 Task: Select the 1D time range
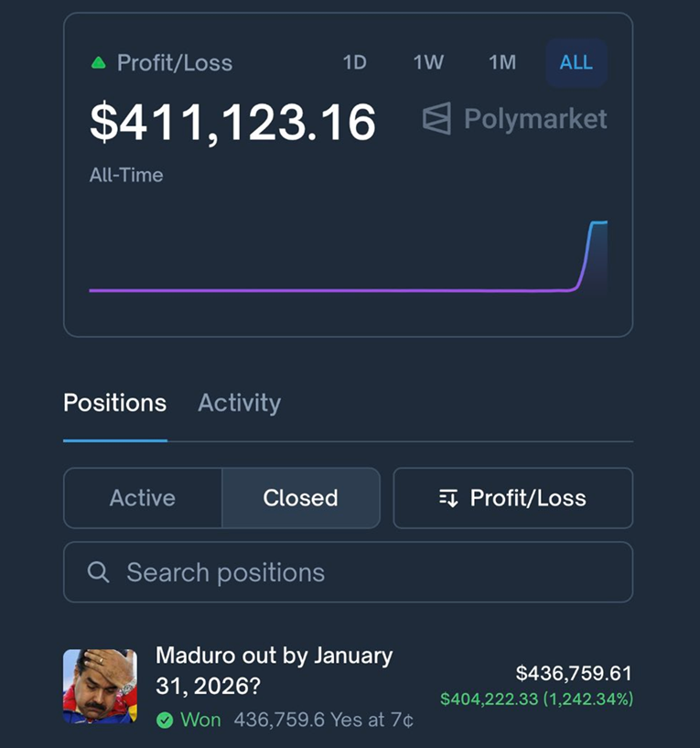(x=354, y=62)
